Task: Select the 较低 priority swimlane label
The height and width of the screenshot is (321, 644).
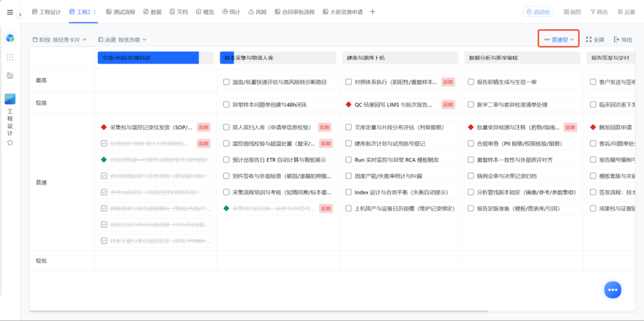Action: [41, 261]
